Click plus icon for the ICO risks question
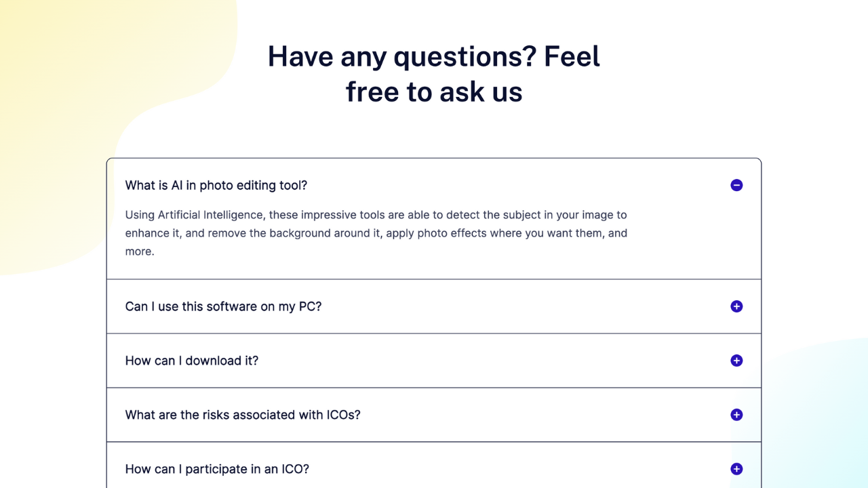This screenshot has width=868, height=488. pyautogui.click(x=736, y=415)
